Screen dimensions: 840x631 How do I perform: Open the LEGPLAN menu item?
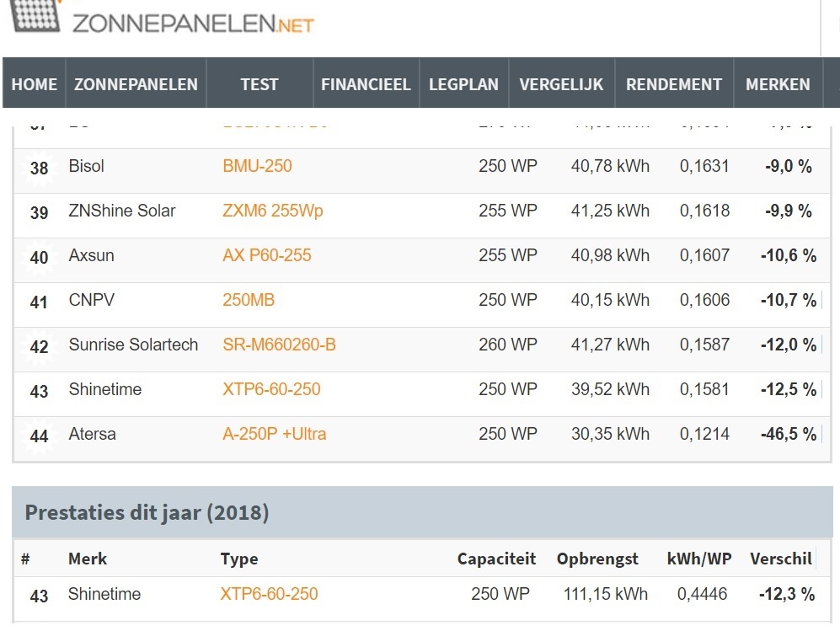(463, 84)
